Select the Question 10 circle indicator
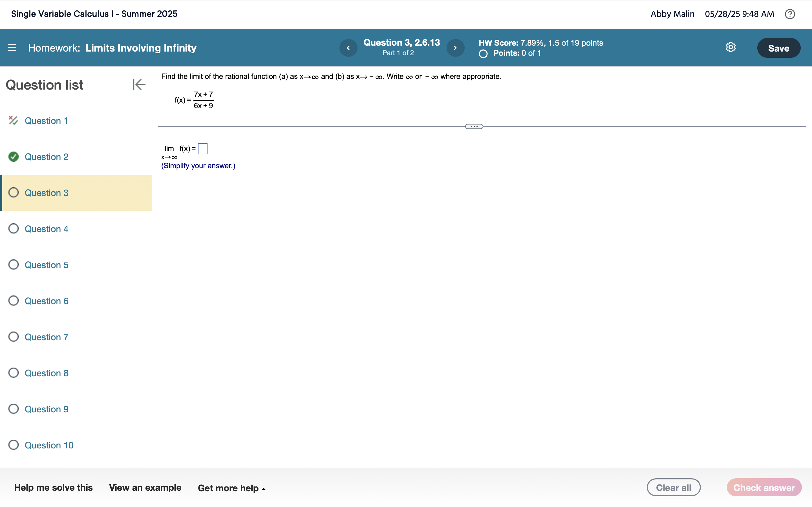The height and width of the screenshot is (507, 812). click(14, 445)
